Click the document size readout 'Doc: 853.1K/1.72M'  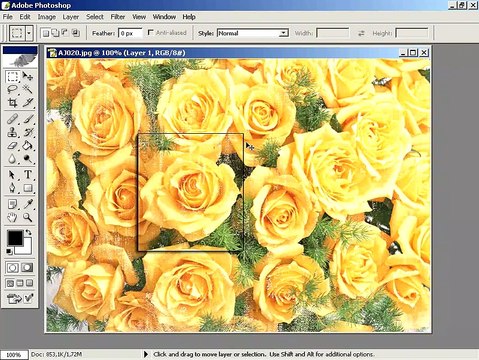point(57,354)
